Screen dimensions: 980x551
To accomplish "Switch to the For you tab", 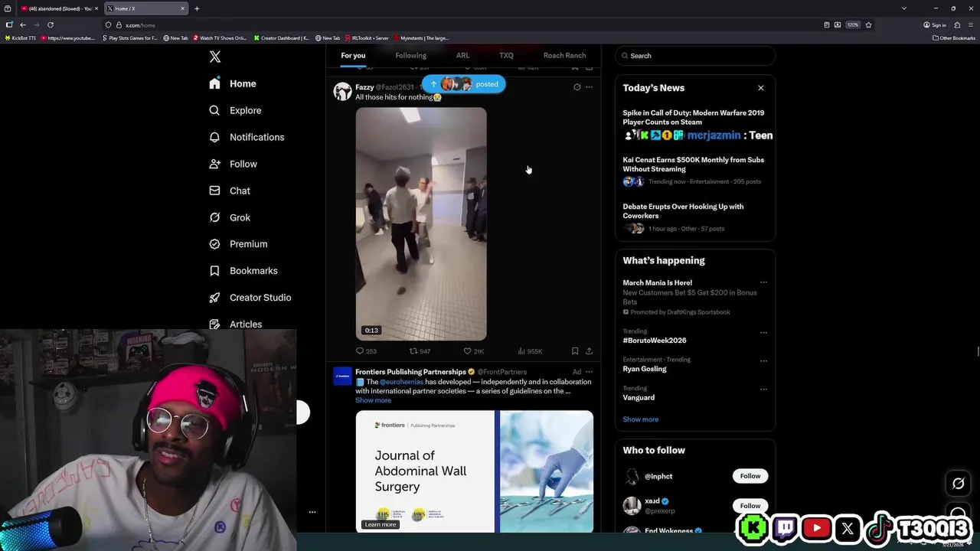I will [353, 55].
